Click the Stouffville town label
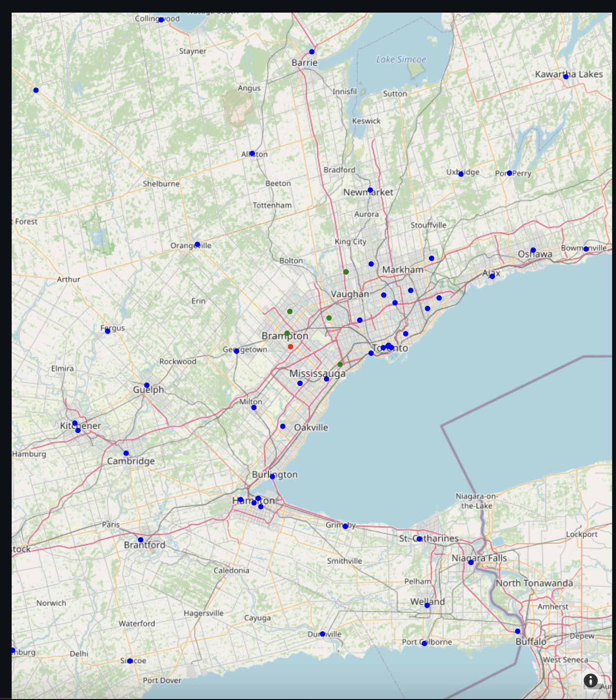Image resolution: width=616 pixels, height=700 pixels. 428,225
